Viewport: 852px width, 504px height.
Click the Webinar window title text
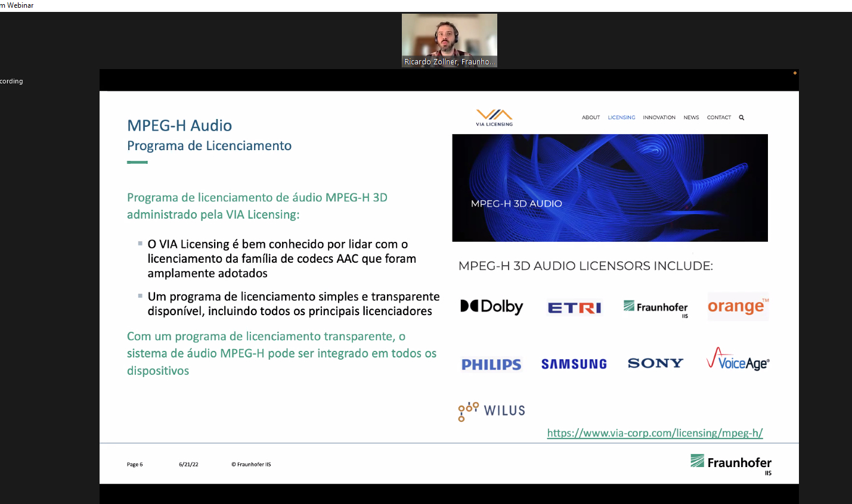[17, 5]
